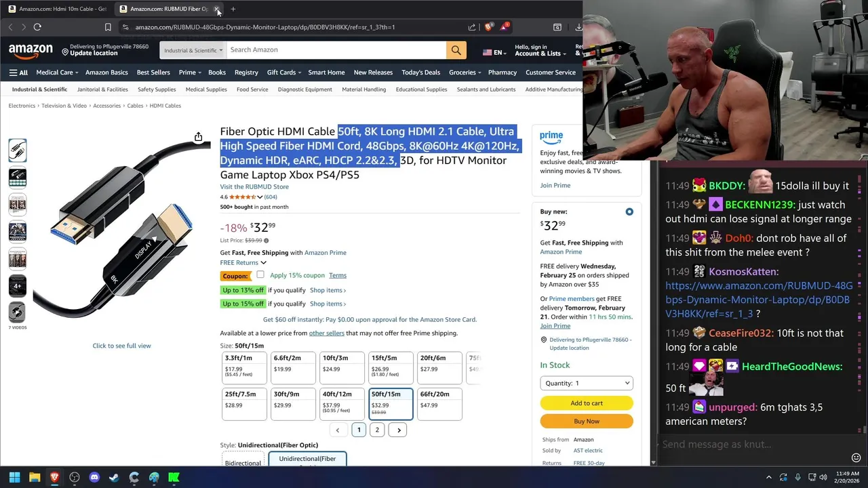
Task: Click the Add to cart button
Action: coord(587,403)
